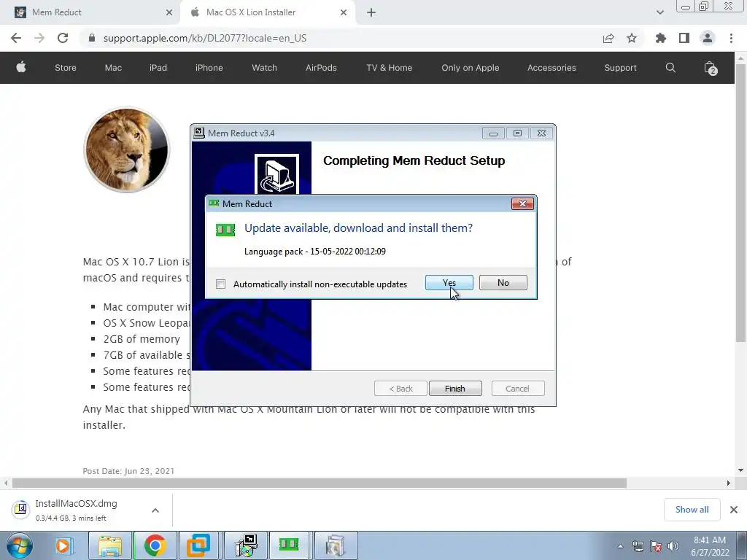Open File Explorer from taskbar
This screenshot has width=747, height=560.
tap(110, 545)
